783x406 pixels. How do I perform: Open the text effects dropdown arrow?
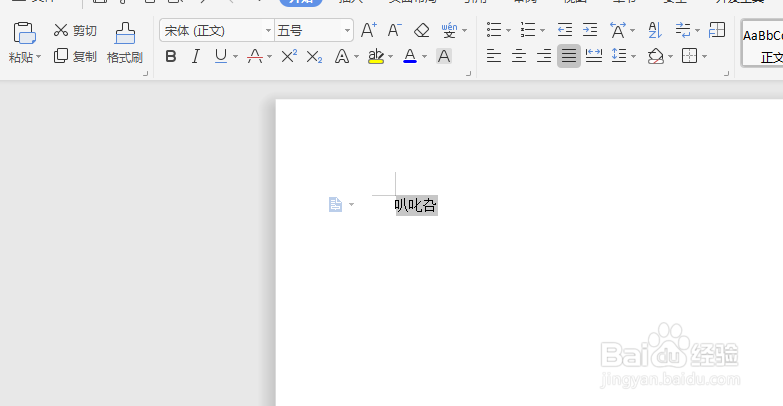pos(357,56)
